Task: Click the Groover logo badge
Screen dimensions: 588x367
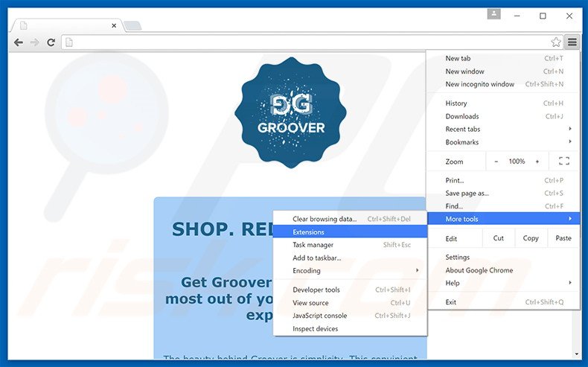Action: pos(290,112)
